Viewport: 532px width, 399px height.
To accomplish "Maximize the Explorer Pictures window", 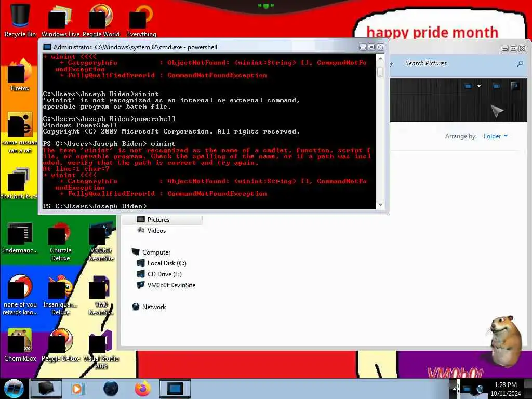I will click(x=514, y=48).
